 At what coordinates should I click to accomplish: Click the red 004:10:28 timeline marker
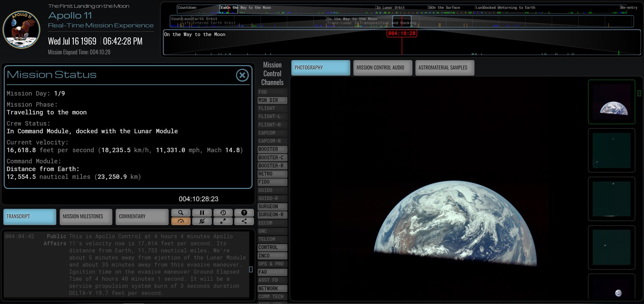pos(402,33)
